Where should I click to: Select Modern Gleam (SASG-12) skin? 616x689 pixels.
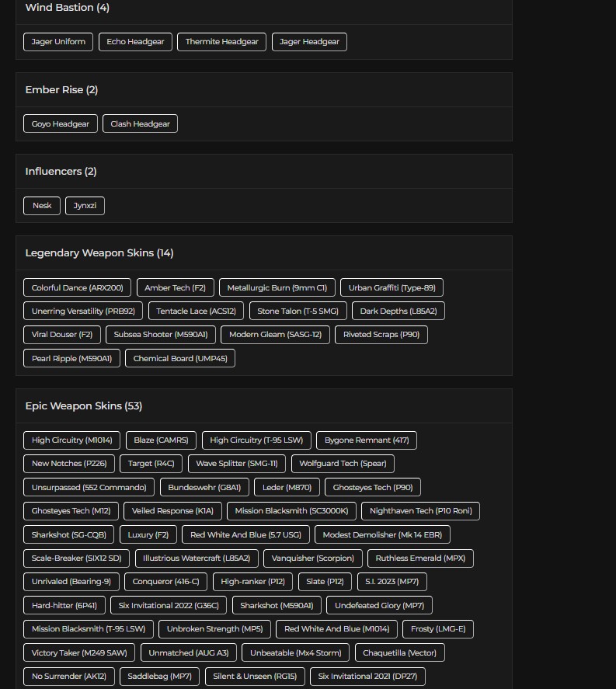[276, 335]
